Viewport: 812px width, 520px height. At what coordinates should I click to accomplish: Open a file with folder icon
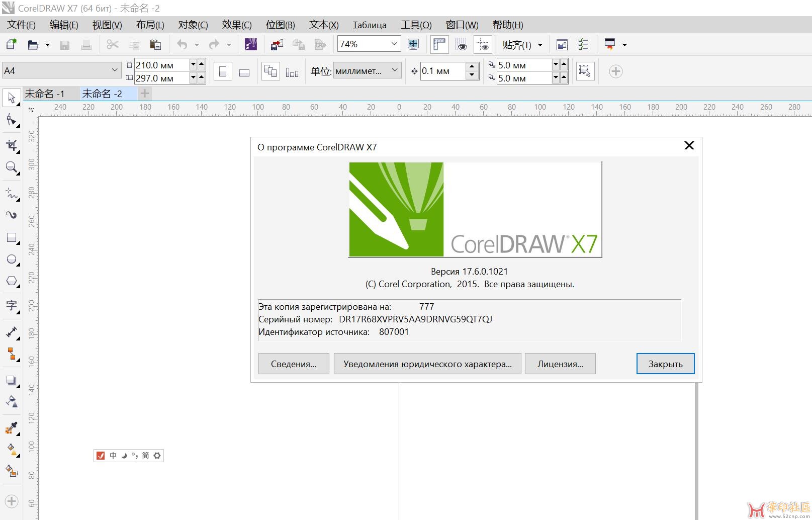33,45
